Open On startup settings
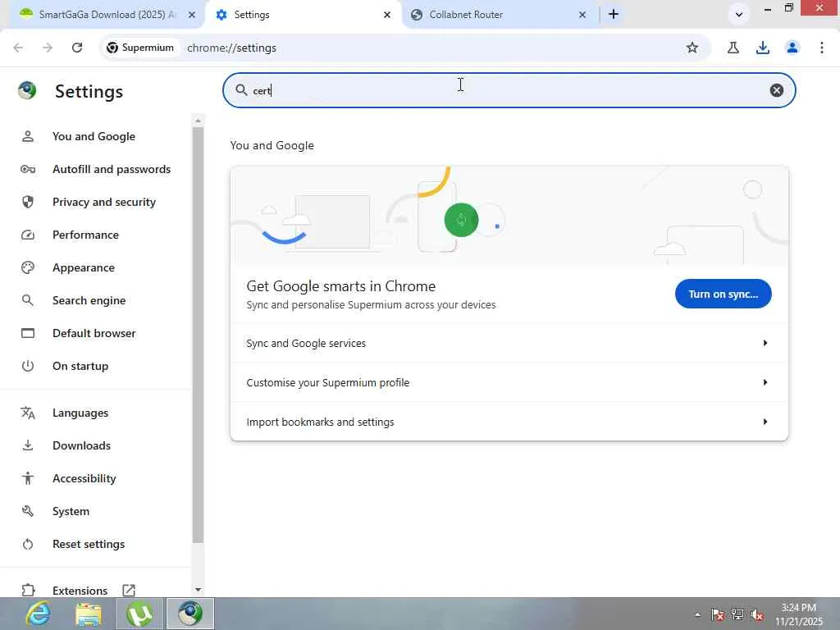The width and height of the screenshot is (840, 630). [x=80, y=366]
